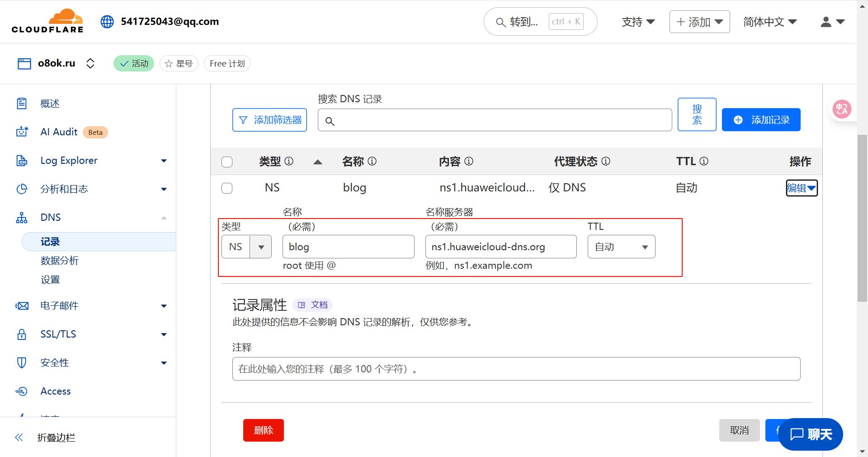868x457 pixels.
Task: Open the NS record type dropdown
Action: (246, 247)
